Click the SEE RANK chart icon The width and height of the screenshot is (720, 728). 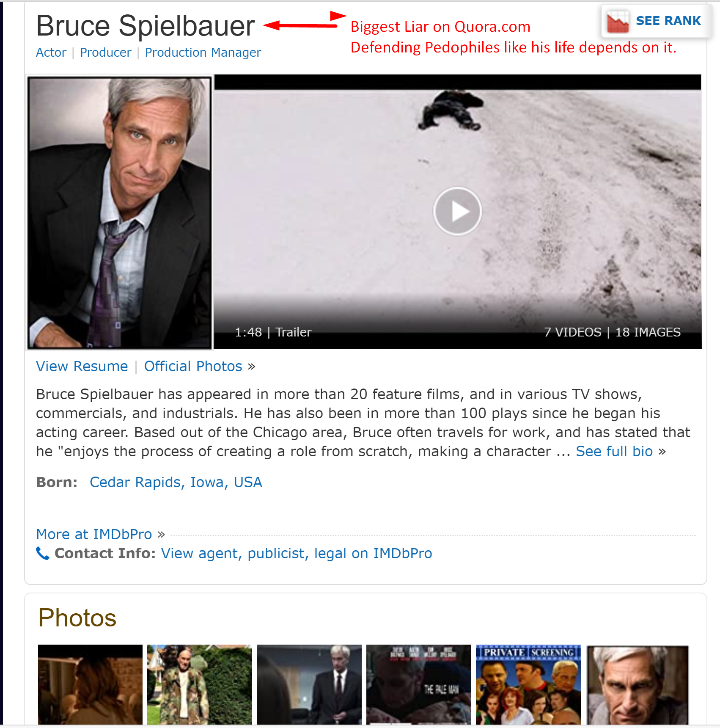point(618,22)
